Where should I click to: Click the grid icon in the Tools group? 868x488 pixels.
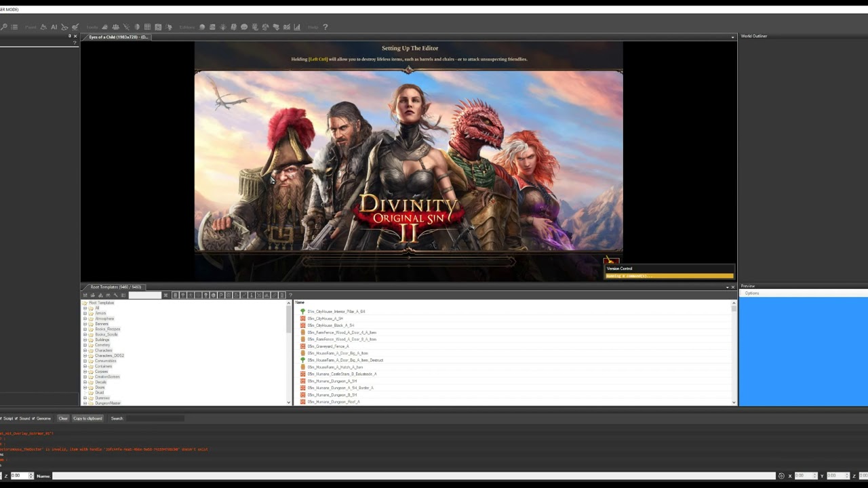(147, 27)
